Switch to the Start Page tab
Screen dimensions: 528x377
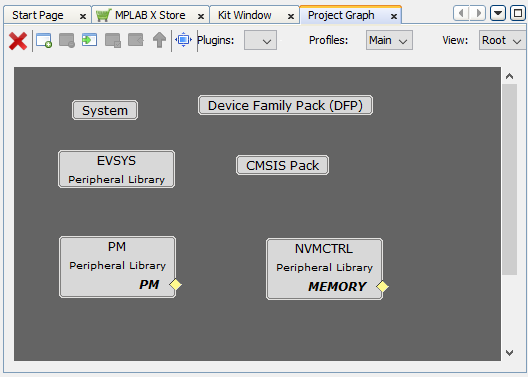pyautogui.click(x=38, y=15)
